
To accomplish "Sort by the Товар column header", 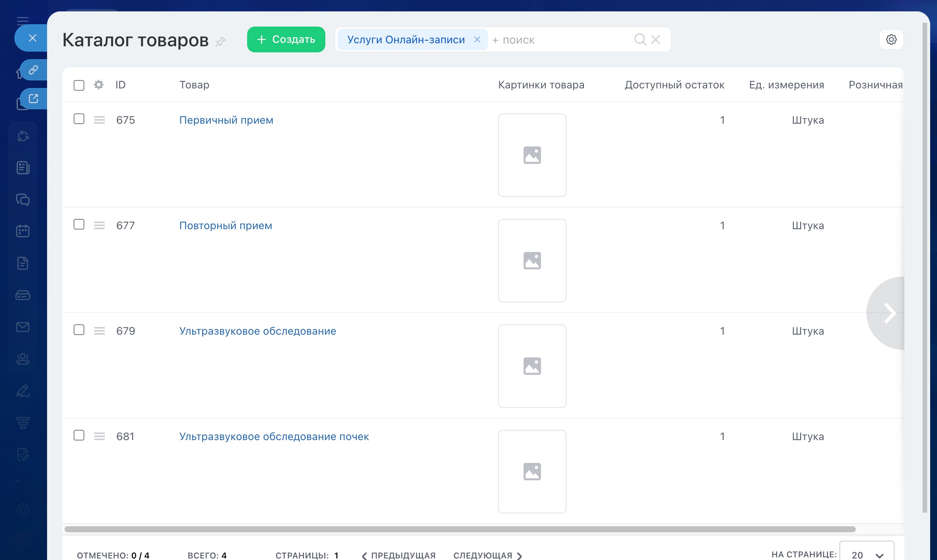I will 194,85.
